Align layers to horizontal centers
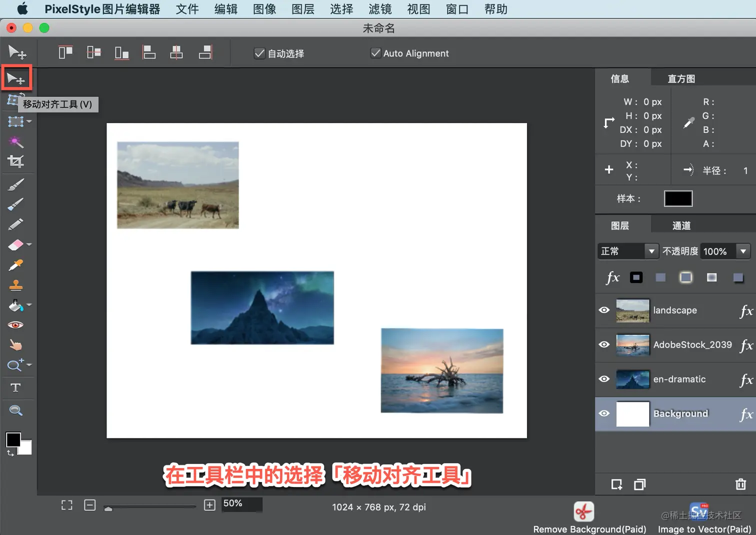Image resolution: width=756 pixels, height=535 pixels. pos(176,52)
